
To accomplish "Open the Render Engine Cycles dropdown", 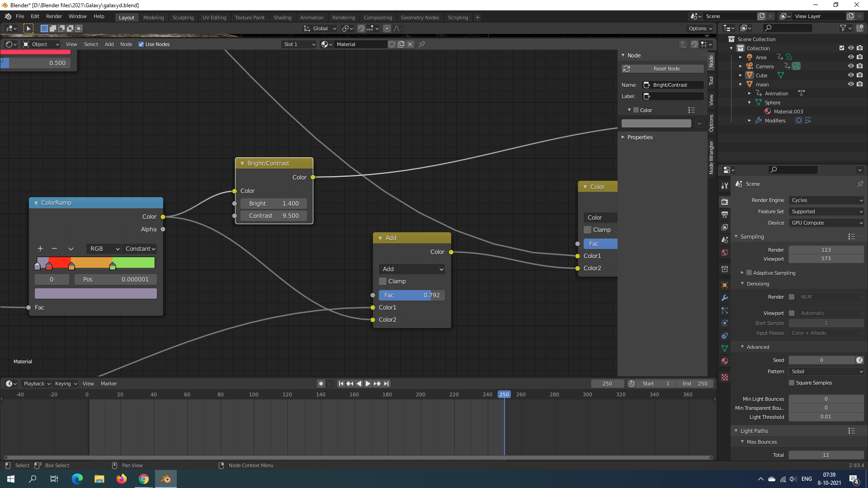I will pyautogui.click(x=826, y=200).
